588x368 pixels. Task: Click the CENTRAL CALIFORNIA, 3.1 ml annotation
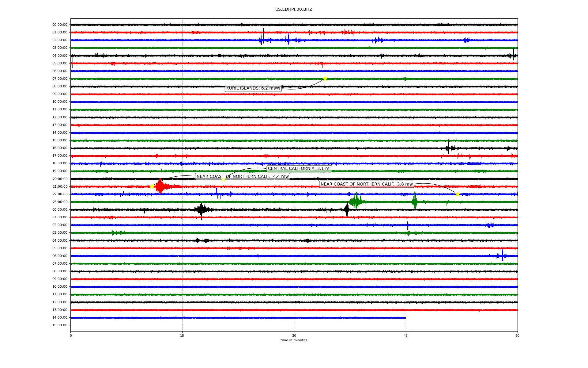click(x=299, y=169)
